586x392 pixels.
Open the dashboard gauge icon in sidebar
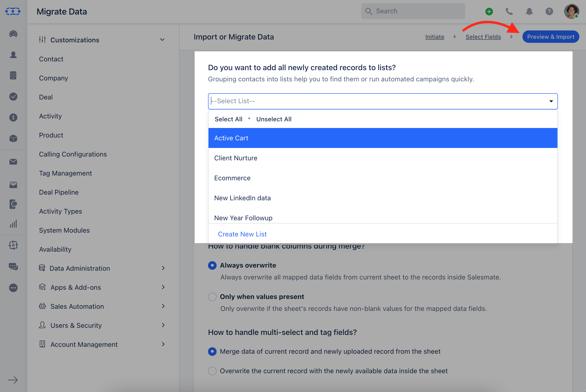[x=13, y=34]
